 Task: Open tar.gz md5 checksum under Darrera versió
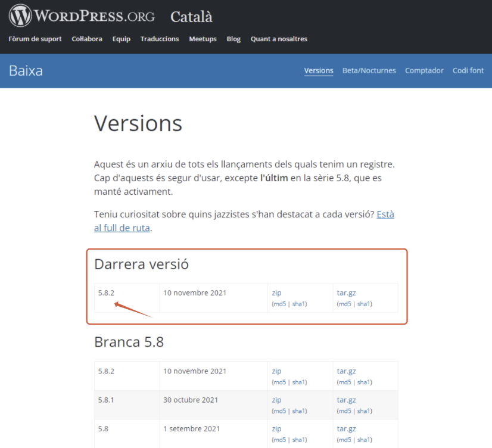point(345,304)
